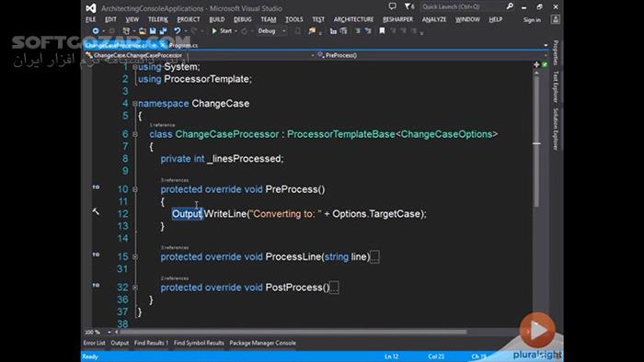The image size is (644, 362).
Task: Open the EDIT menu
Action: pos(110,19)
